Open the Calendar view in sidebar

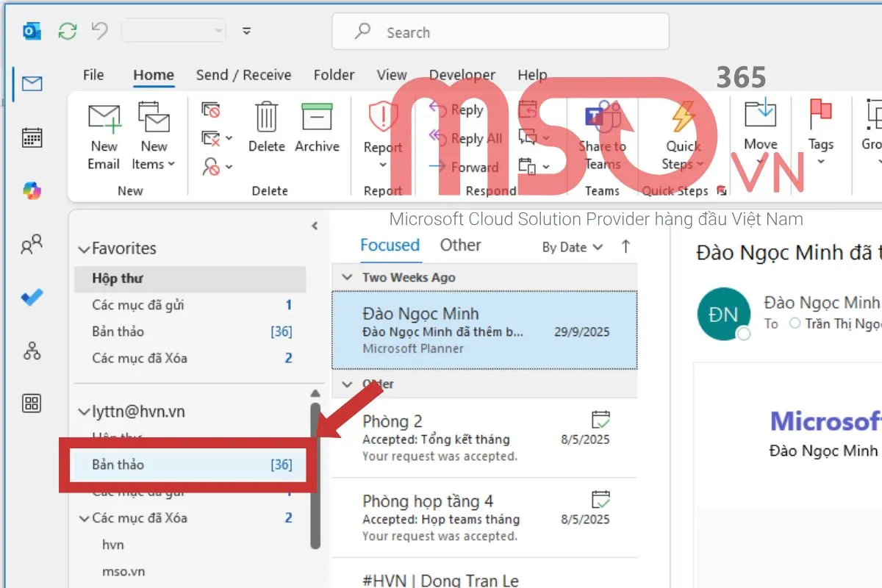click(32, 137)
